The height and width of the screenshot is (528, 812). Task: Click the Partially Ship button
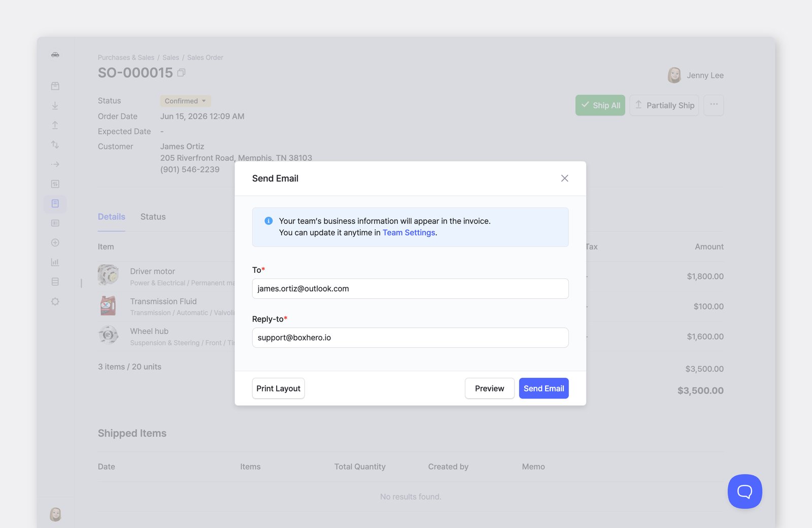(664, 105)
